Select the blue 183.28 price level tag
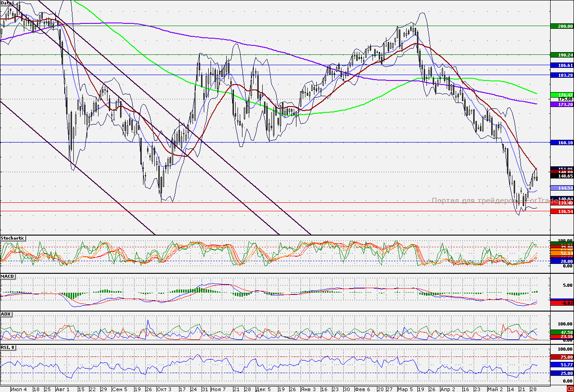Viewport: 574px width, 392px height. point(562,75)
